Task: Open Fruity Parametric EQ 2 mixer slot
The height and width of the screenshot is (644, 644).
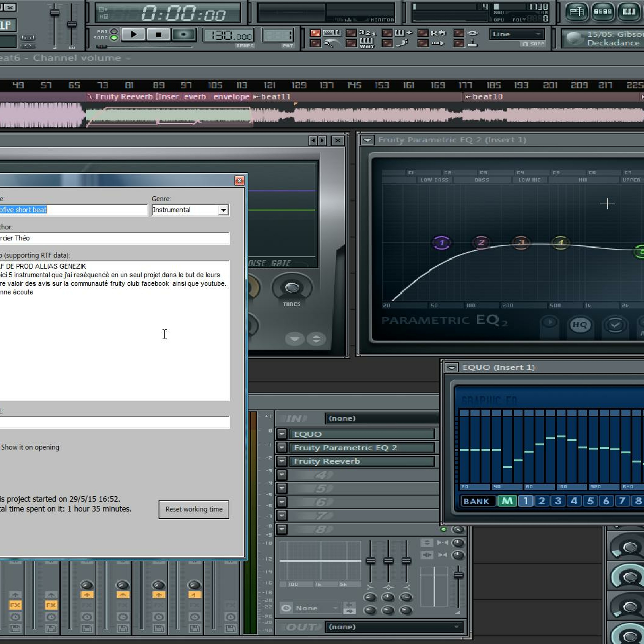Action: pyautogui.click(x=362, y=448)
